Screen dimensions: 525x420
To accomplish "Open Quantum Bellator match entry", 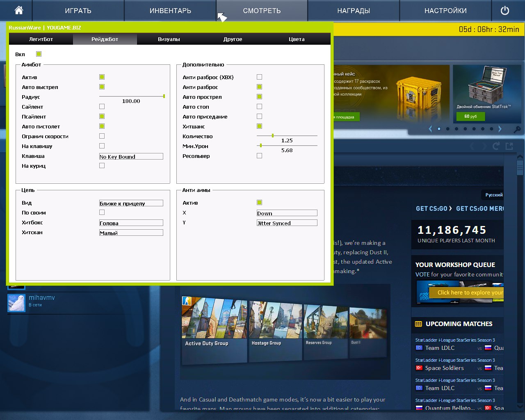I will [459, 408].
